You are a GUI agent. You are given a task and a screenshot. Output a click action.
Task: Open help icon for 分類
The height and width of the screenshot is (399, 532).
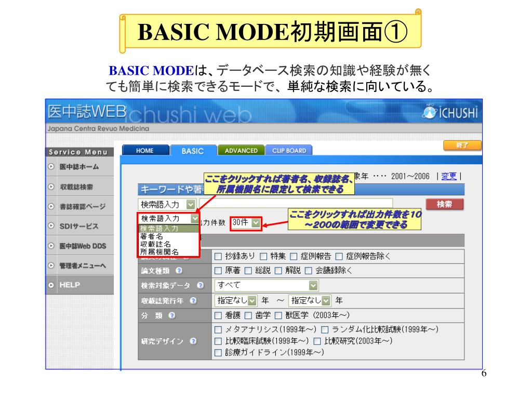(x=172, y=315)
